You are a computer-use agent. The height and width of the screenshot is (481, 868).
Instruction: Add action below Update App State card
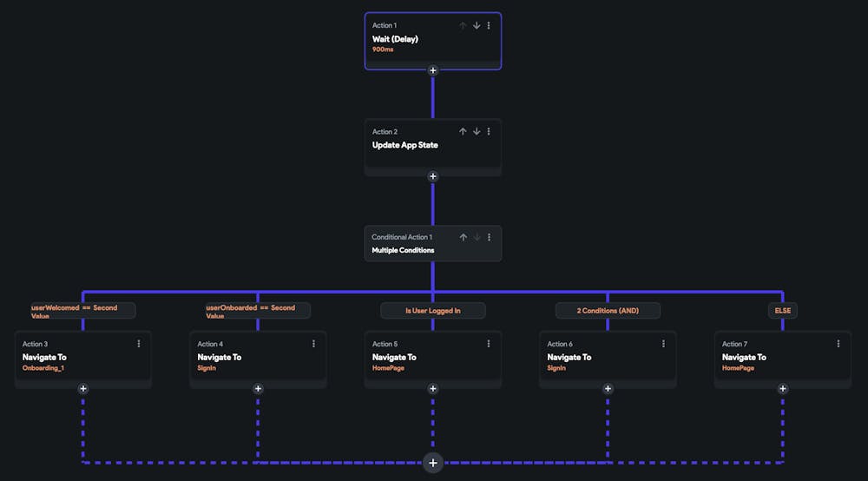(x=433, y=176)
